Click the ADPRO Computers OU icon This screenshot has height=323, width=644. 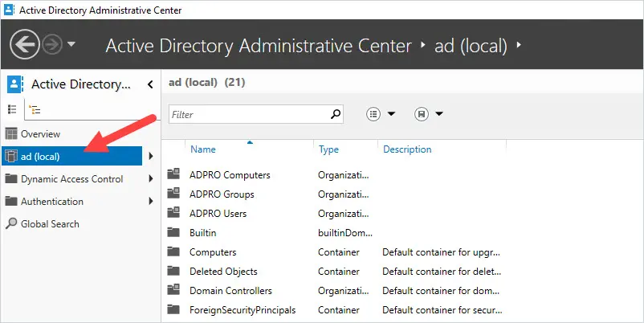tap(173, 174)
